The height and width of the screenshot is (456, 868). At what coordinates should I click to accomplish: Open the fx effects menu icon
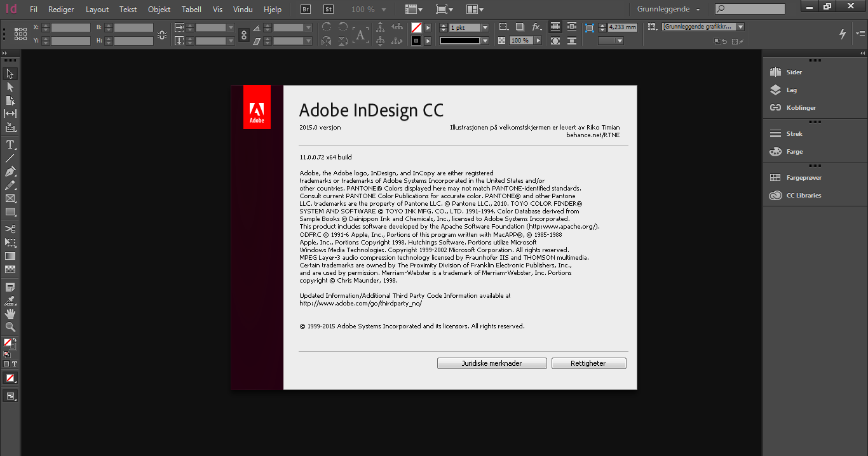pyautogui.click(x=536, y=27)
